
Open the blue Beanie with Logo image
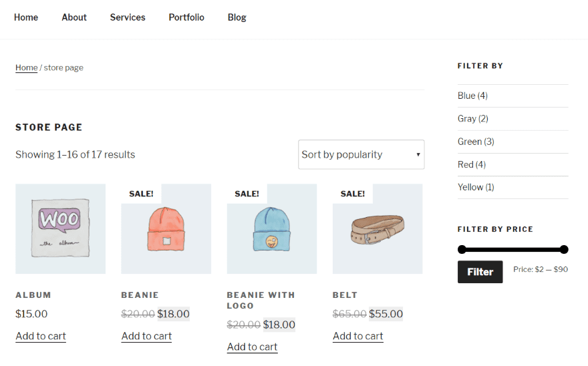click(x=271, y=228)
